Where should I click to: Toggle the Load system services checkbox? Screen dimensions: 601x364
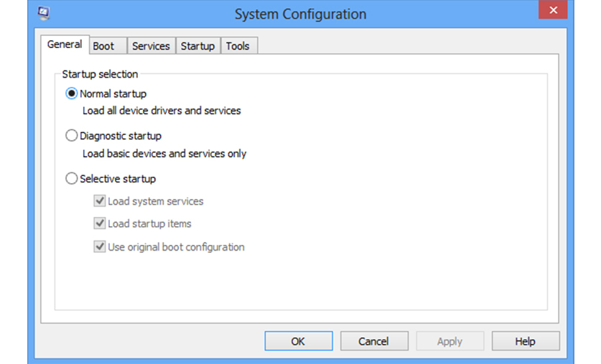point(100,202)
